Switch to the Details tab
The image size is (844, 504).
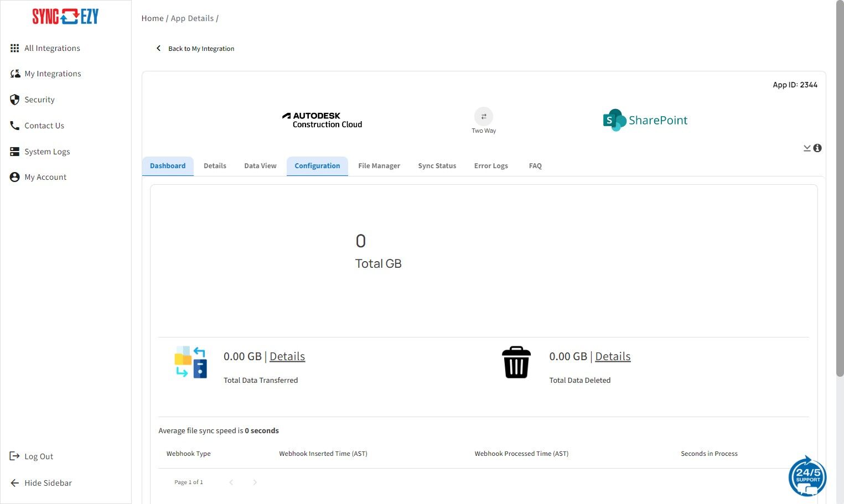pyautogui.click(x=215, y=166)
